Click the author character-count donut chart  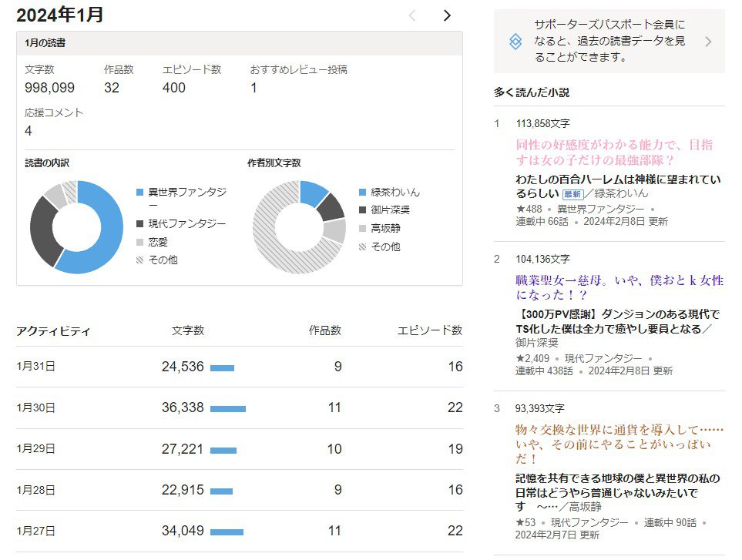tap(299, 226)
